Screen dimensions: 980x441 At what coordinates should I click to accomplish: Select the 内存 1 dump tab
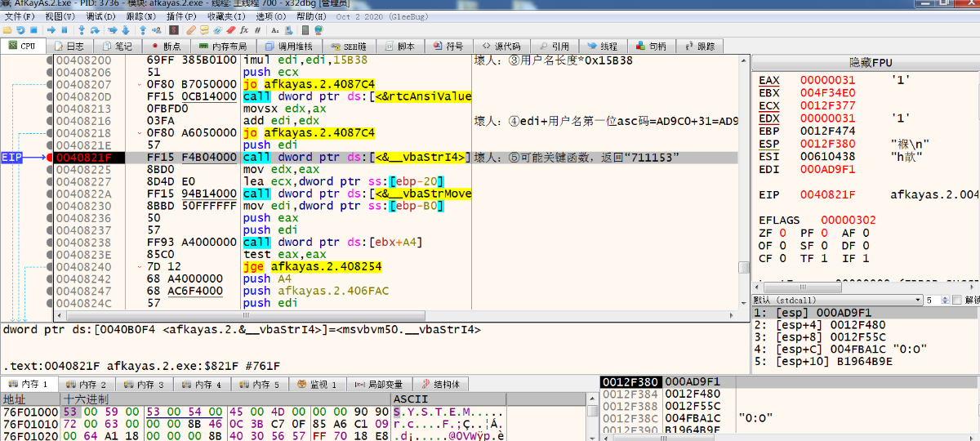click(x=29, y=384)
